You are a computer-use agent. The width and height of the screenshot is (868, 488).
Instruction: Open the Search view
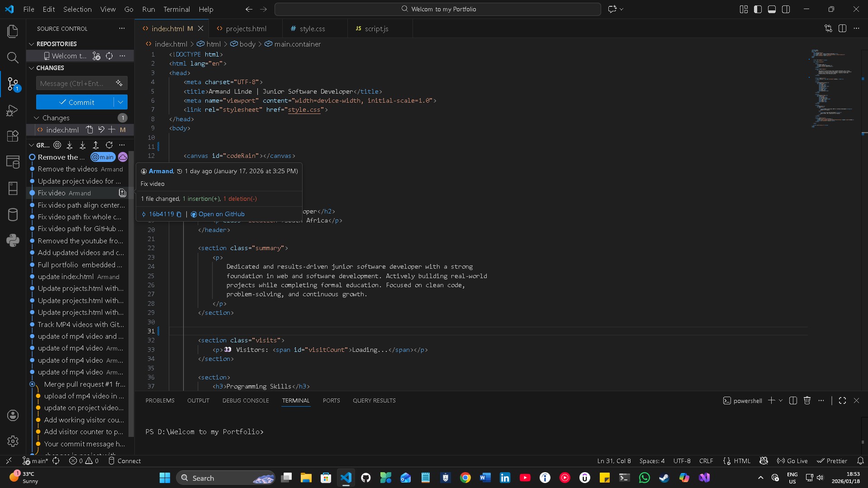(12, 57)
